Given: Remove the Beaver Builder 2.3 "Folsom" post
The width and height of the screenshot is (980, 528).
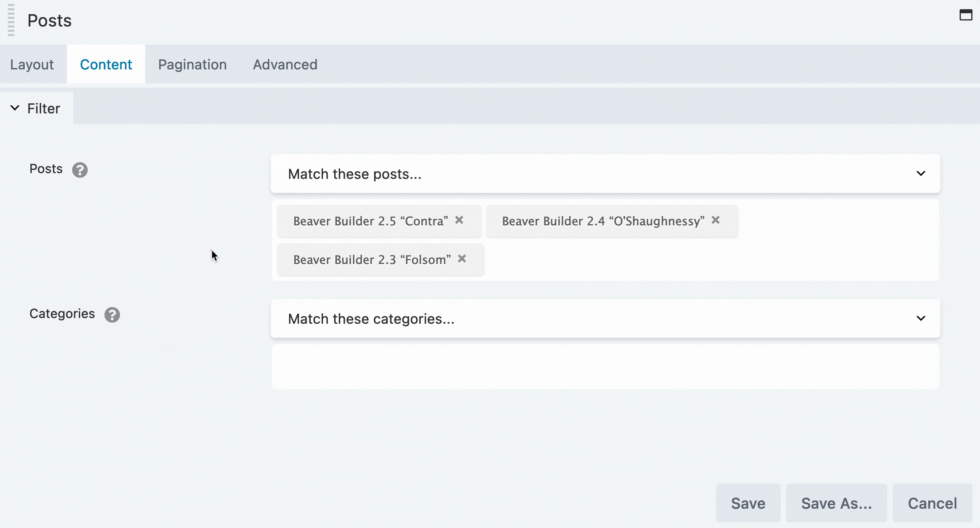Looking at the screenshot, I should click(x=462, y=259).
